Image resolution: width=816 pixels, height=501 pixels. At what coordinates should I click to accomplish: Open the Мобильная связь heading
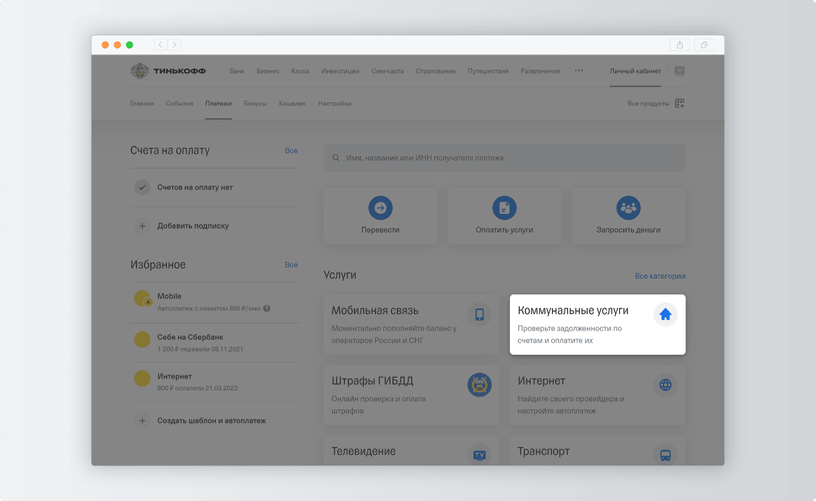pos(375,310)
